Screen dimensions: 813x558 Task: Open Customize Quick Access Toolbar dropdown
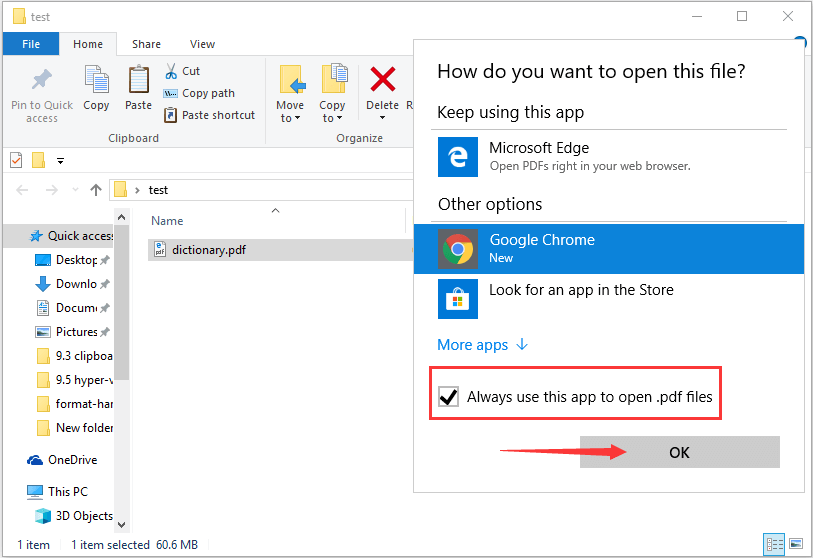point(61,161)
